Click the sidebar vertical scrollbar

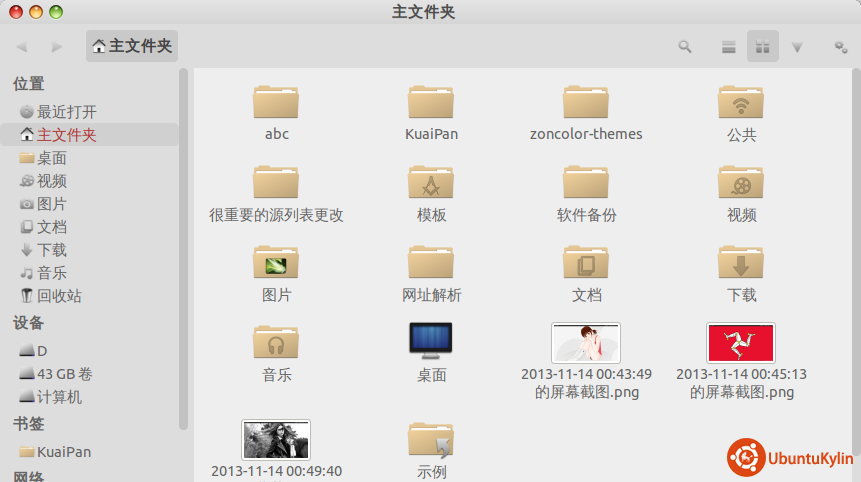pyautogui.click(x=183, y=250)
